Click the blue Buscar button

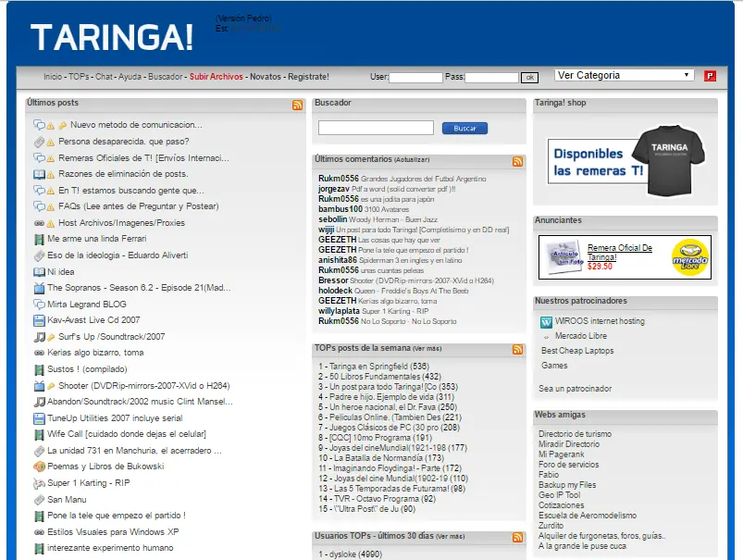464,128
